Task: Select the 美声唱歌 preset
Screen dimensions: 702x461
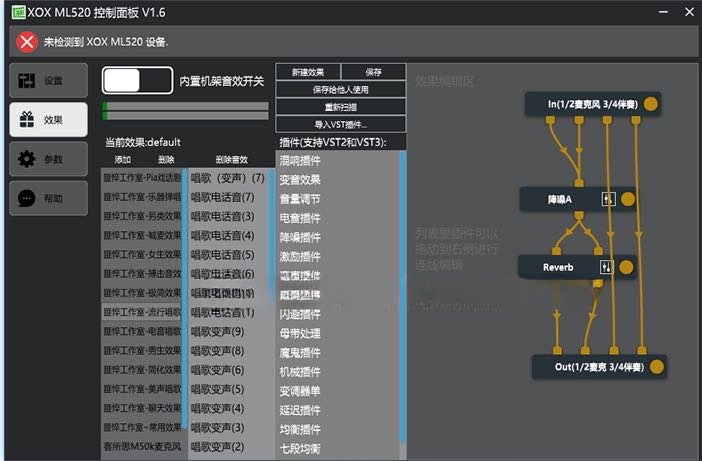Action: click(142, 389)
